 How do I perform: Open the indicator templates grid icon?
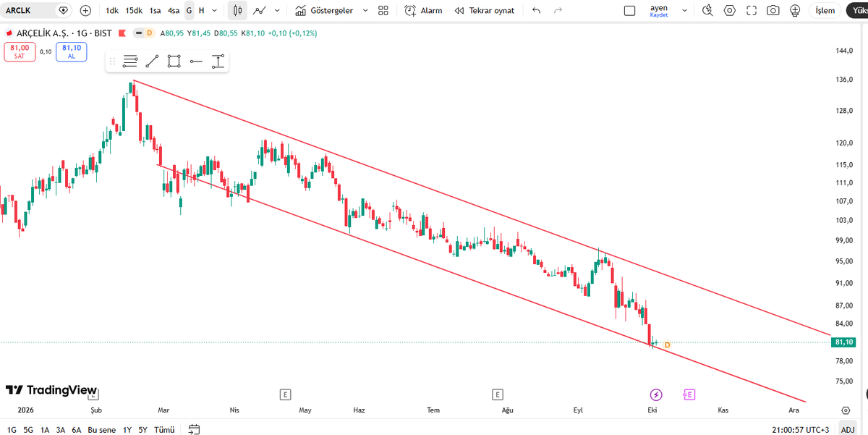coord(383,11)
